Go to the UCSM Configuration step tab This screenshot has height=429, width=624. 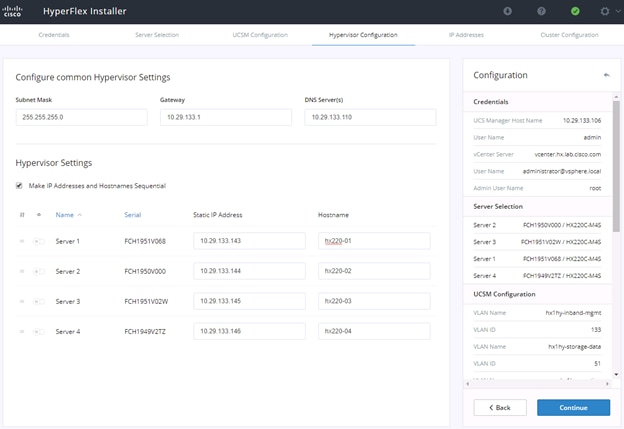pyautogui.click(x=260, y=35)
